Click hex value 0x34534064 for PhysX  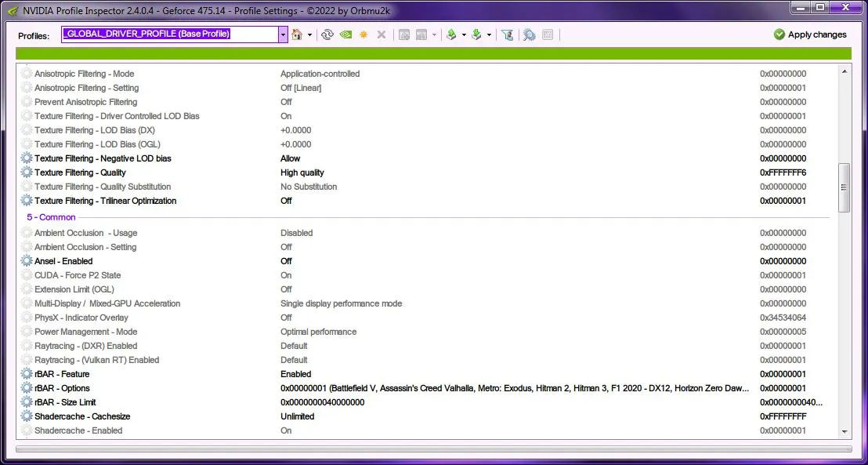(783, 318)
